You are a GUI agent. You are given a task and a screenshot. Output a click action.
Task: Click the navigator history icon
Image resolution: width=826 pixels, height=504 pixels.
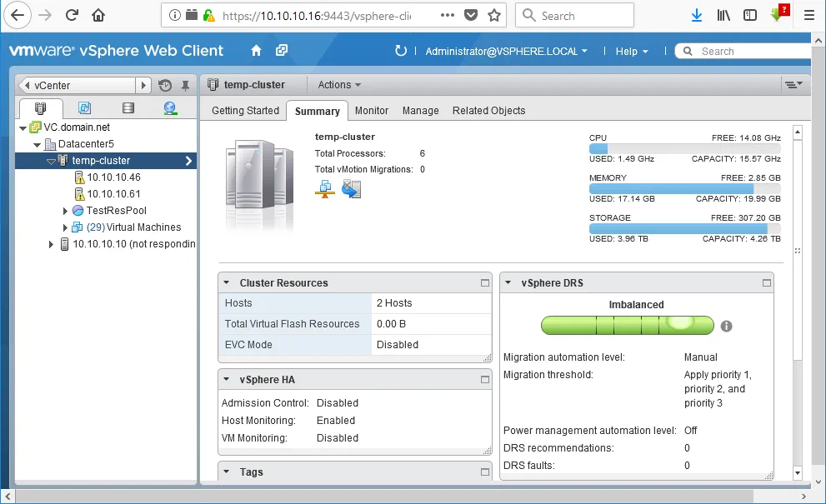click(165, 85)
